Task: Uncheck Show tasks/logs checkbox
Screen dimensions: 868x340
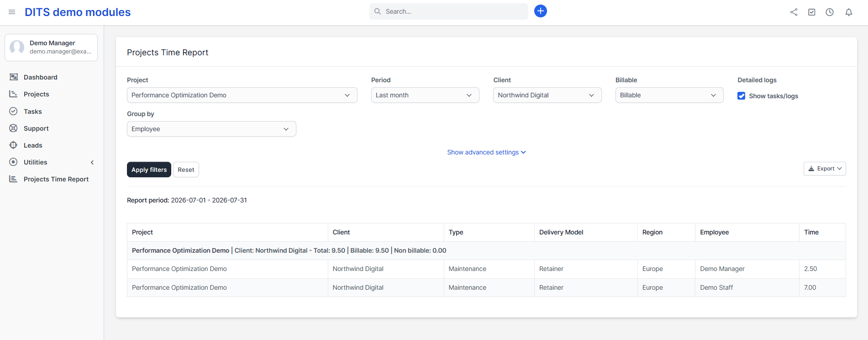Action: [x=742, y=96]
